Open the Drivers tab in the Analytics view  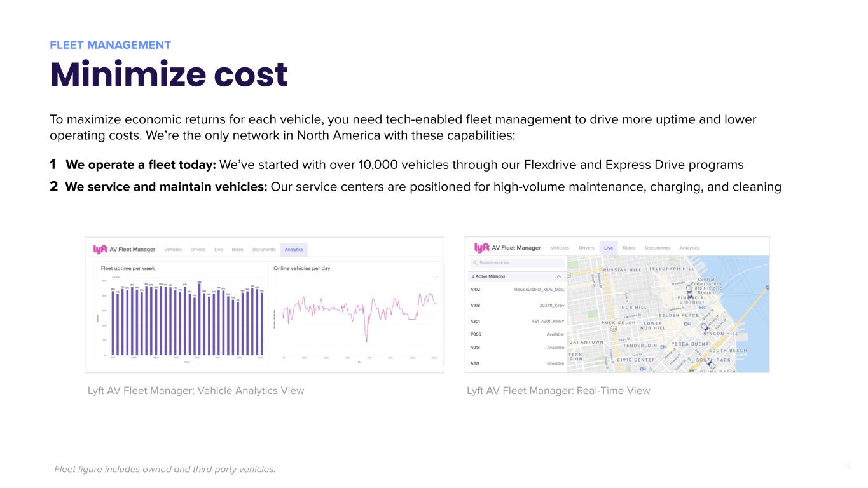coord(198,250)
